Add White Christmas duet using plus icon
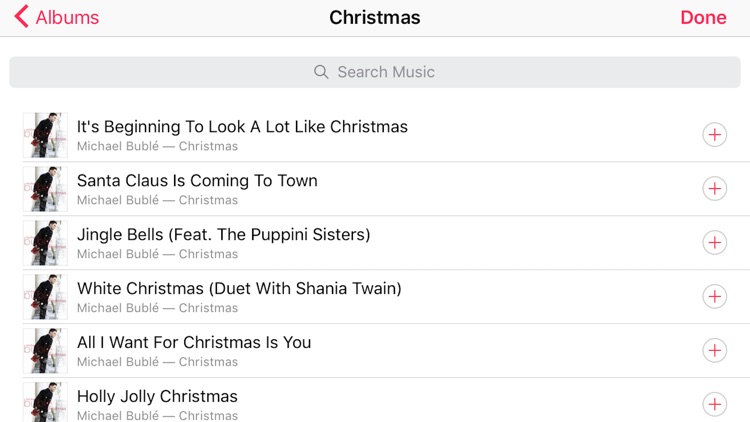The width and height of the screenshot is (750, 422). [715, 297]
